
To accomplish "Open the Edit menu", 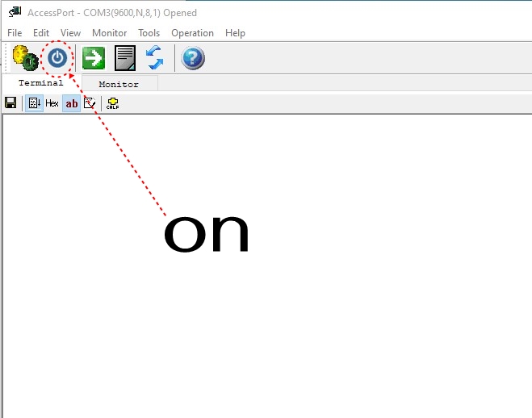I will (41, 33).
